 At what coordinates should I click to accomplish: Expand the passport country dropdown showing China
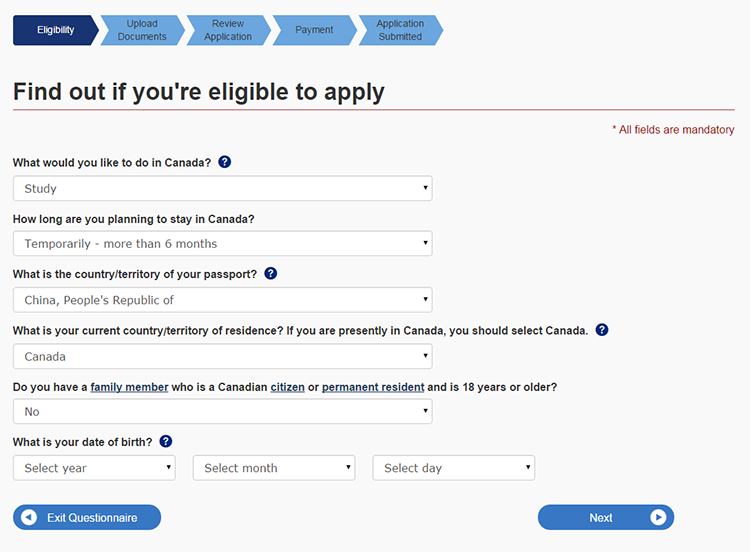tap(222, 299)
